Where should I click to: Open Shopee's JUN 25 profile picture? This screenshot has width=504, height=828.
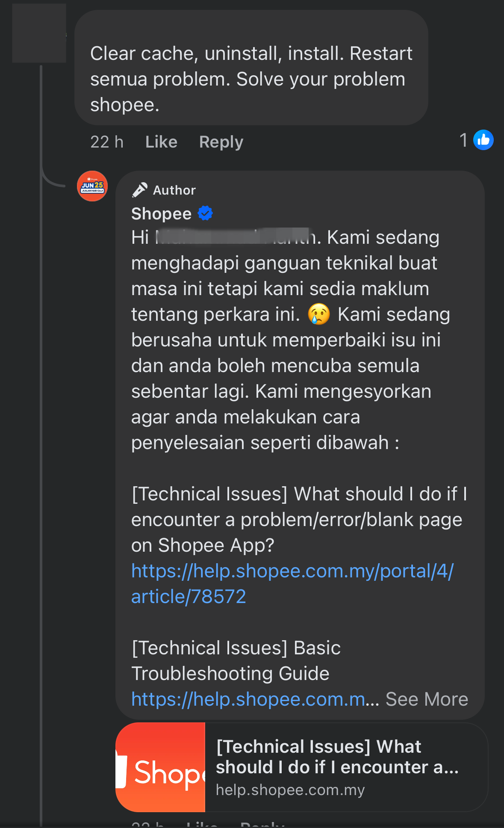tap(92, 186)
